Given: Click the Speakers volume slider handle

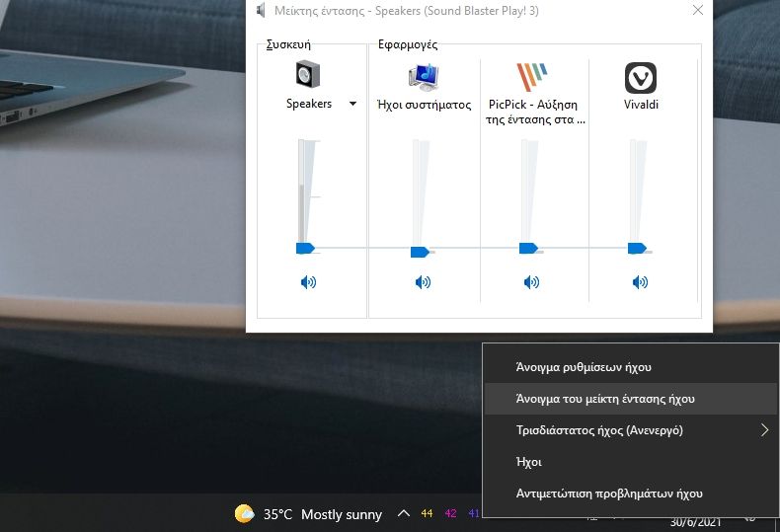Looking at the screenshot, I should point(304,248).
